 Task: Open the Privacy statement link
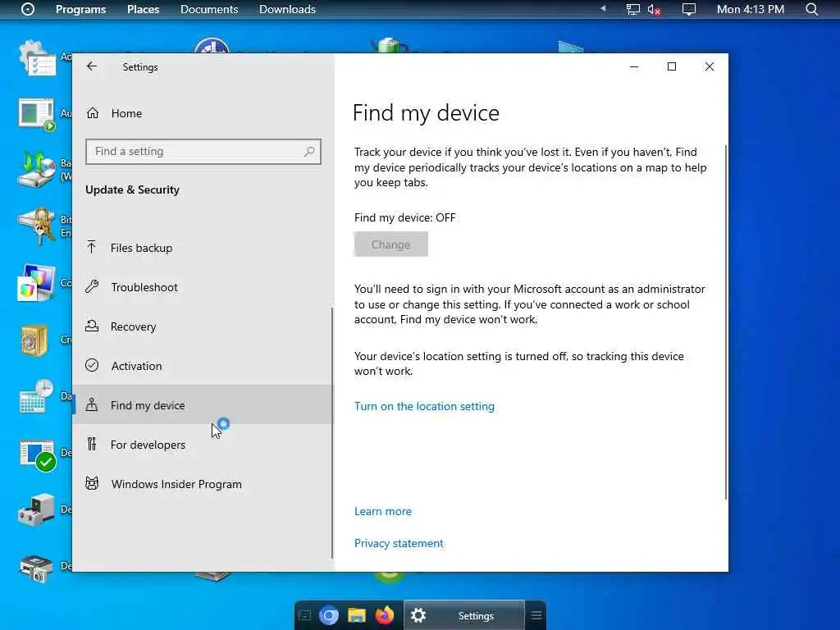[x=399, y=543]
